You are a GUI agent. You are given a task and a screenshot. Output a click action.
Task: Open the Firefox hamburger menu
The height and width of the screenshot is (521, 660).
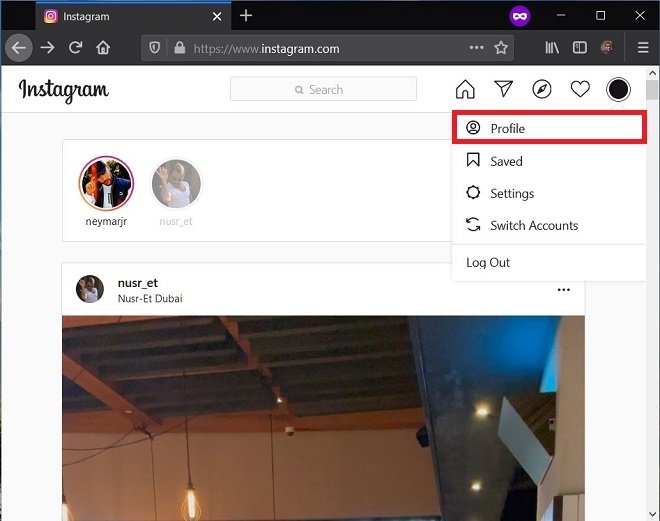click(x=643, y=48)
